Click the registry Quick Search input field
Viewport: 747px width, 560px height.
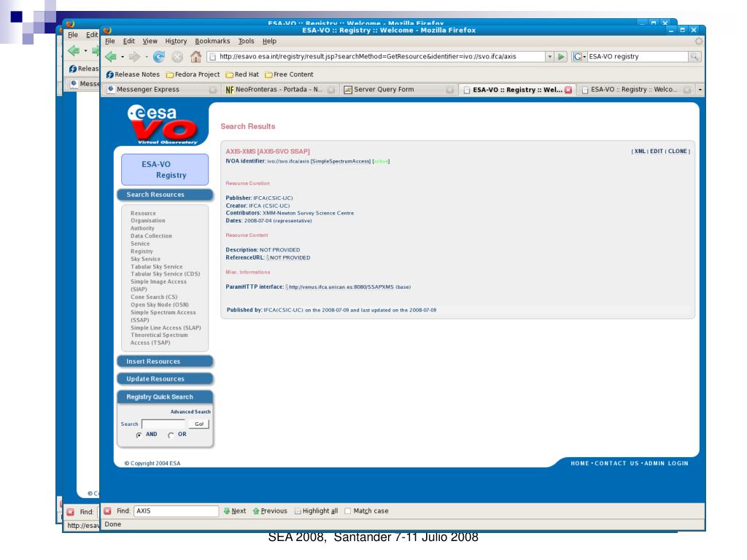(x=163, y=424)
